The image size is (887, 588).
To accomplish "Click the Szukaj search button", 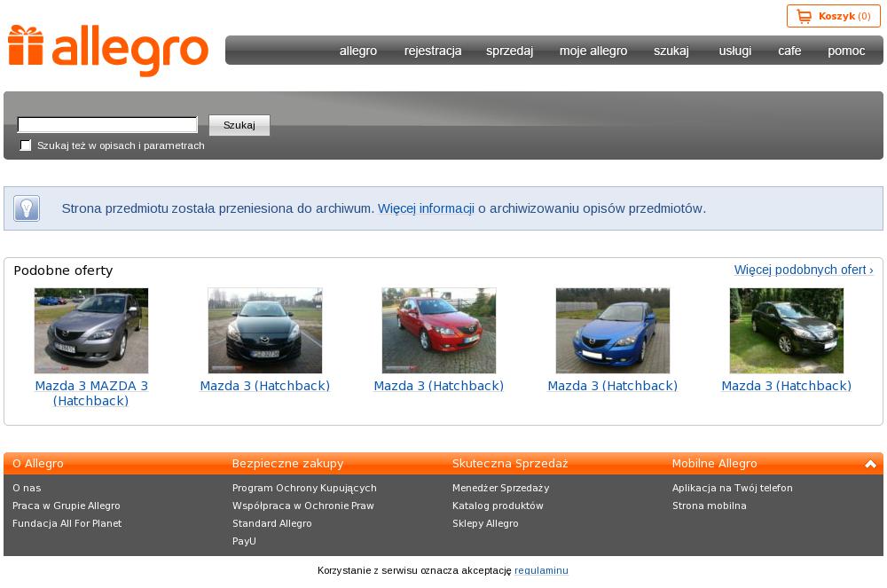I will tap(239, 125).
